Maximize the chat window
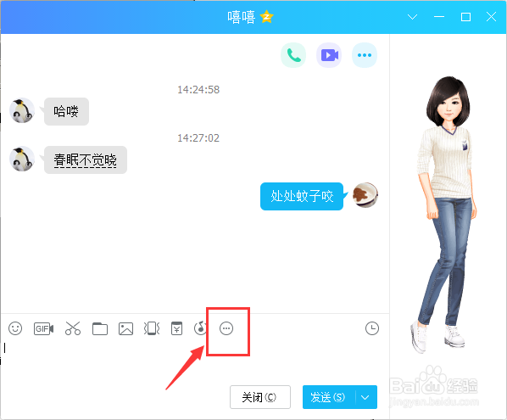 pyautogui.click(x=465, y=17)
